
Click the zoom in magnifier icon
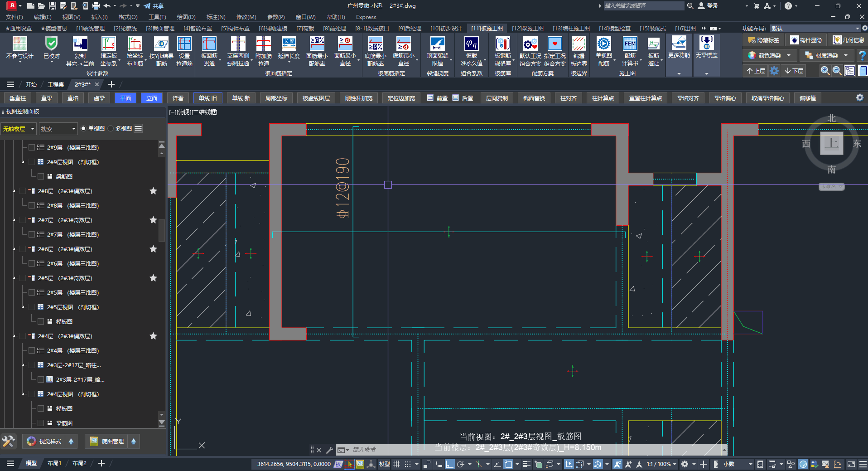(x=825, y=71)
